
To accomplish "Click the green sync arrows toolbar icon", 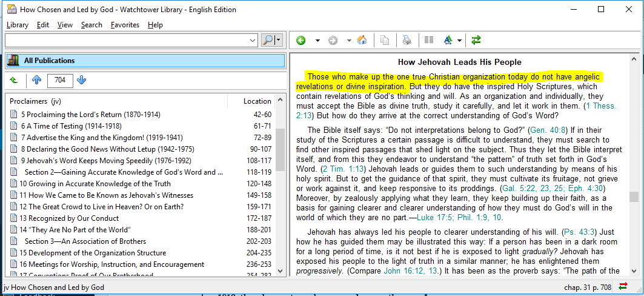I will click(476, 41).
